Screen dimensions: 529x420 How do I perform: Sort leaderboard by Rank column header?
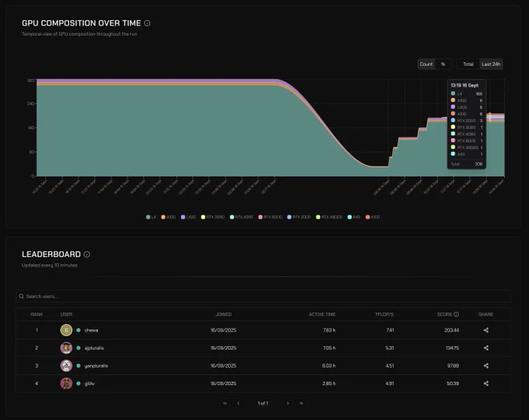[x=37, y=314]
